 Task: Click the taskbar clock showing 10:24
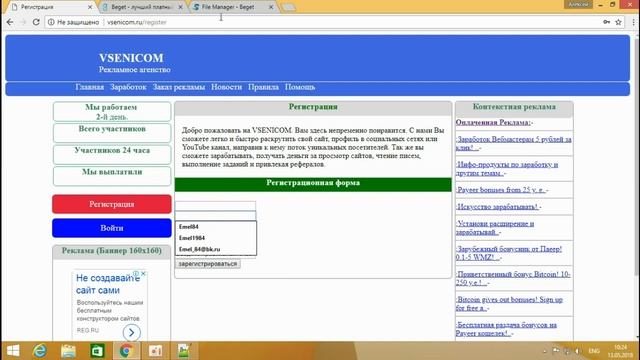point(620,351)
